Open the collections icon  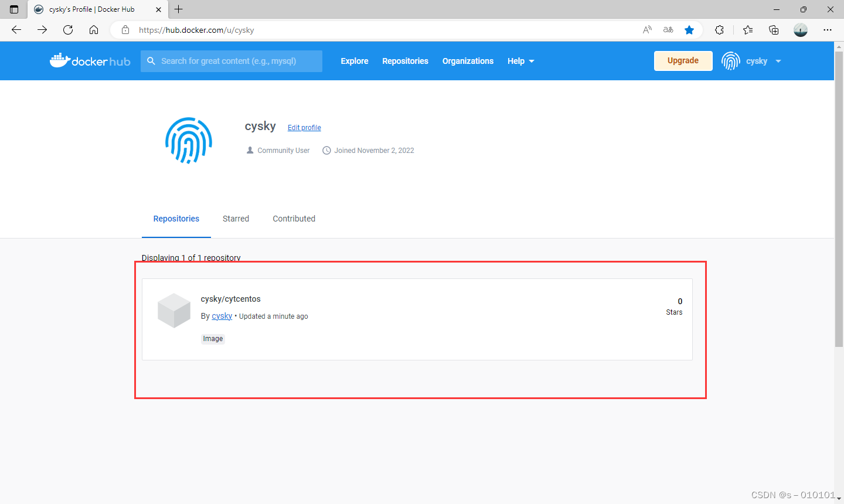tap(774, 30)
